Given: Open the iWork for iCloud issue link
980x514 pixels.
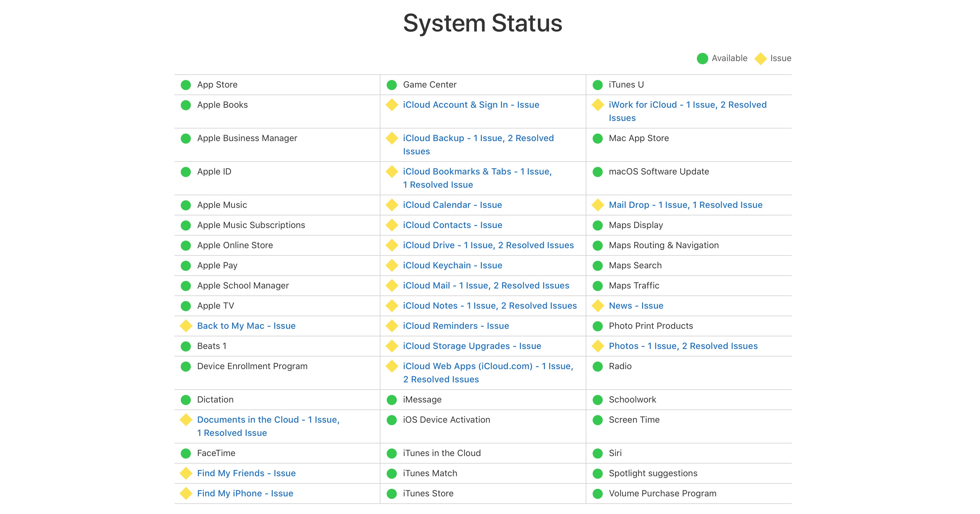Looking at the screenshot, I should (687, 111).
